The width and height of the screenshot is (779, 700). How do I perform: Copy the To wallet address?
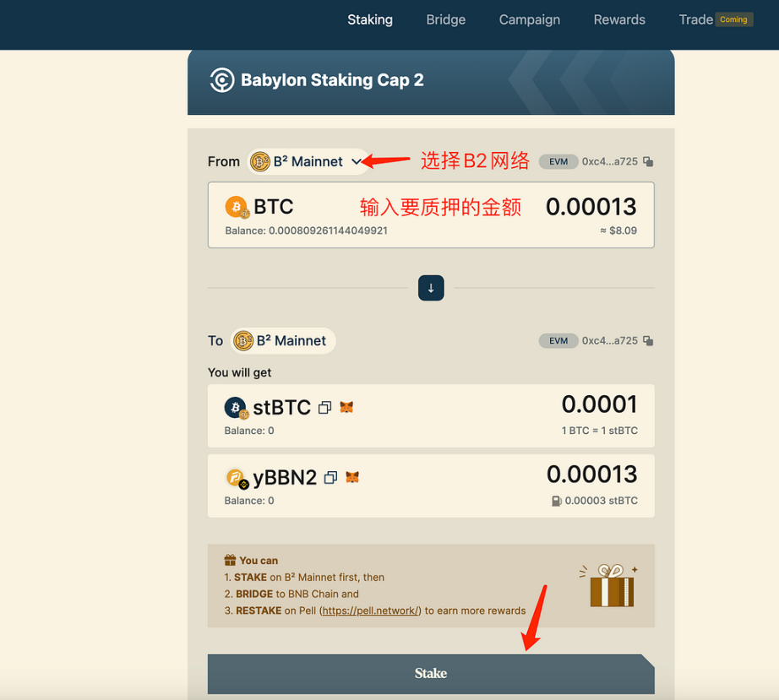648,340
